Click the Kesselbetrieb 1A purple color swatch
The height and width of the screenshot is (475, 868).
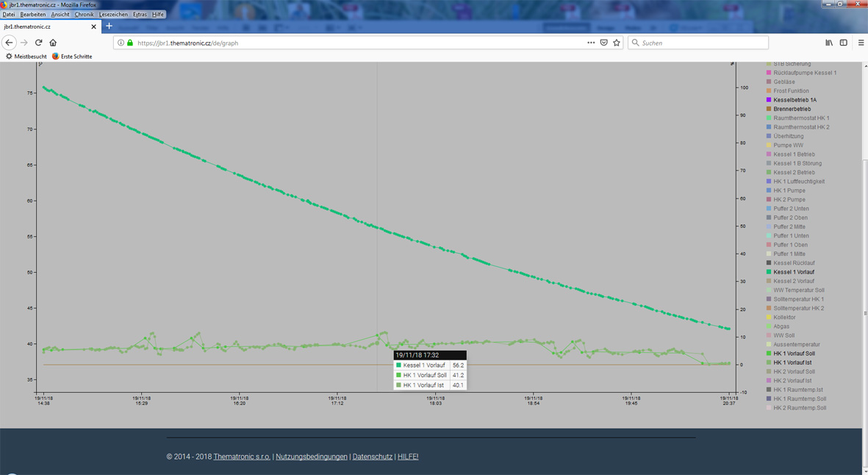click(x=769, y=100)
